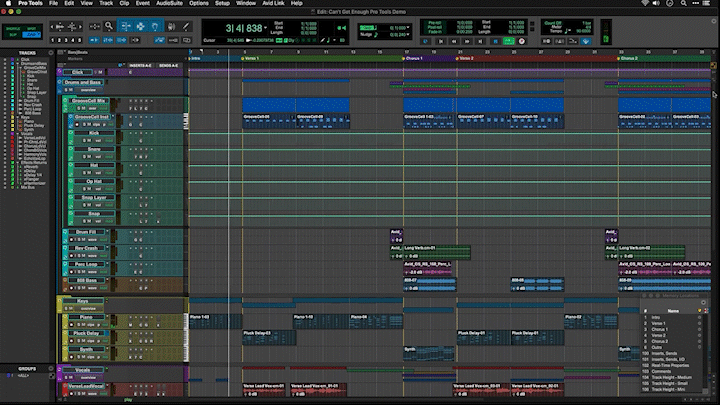Enable Shuffle edit mode
Viewport: 720px width, 405px height.
point(13,29)
